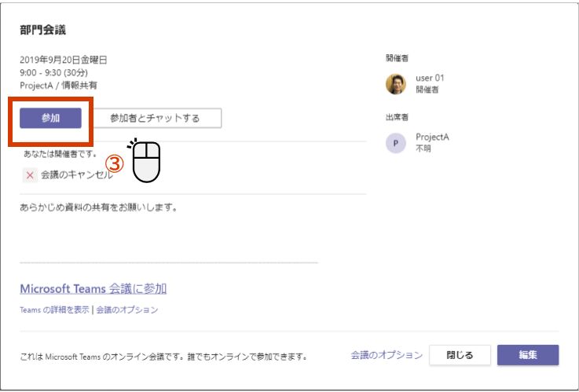The height and width of the screenshot is (392, 579).
Task: Open 会議のオプション link beside Teams の詳細を表示
Action: click(127, 310)
